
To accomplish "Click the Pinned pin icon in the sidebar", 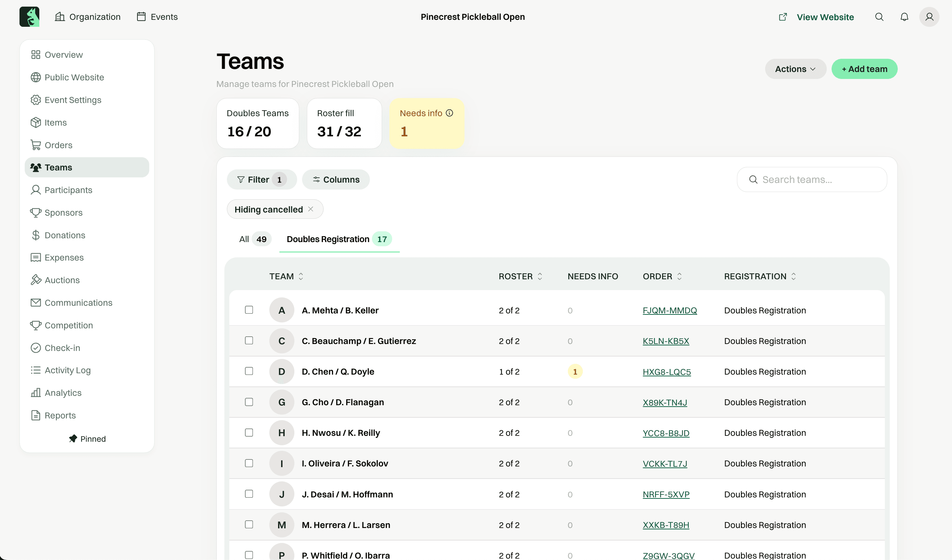I will [73, 438].
